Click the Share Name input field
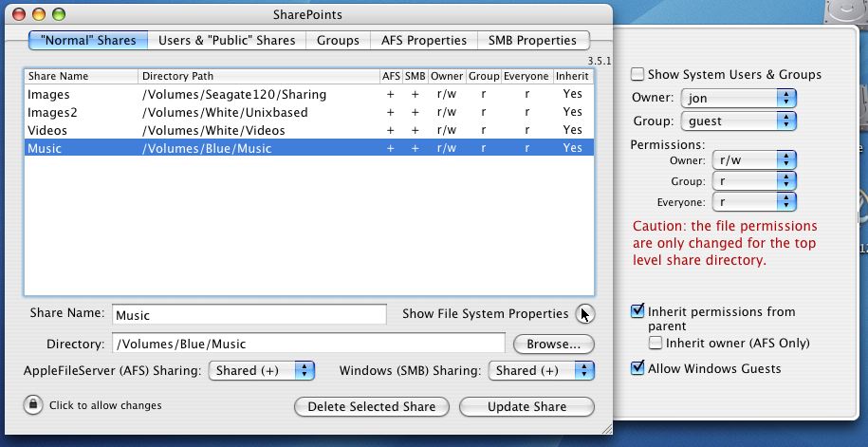868x447 pixels. coord(249,315)
